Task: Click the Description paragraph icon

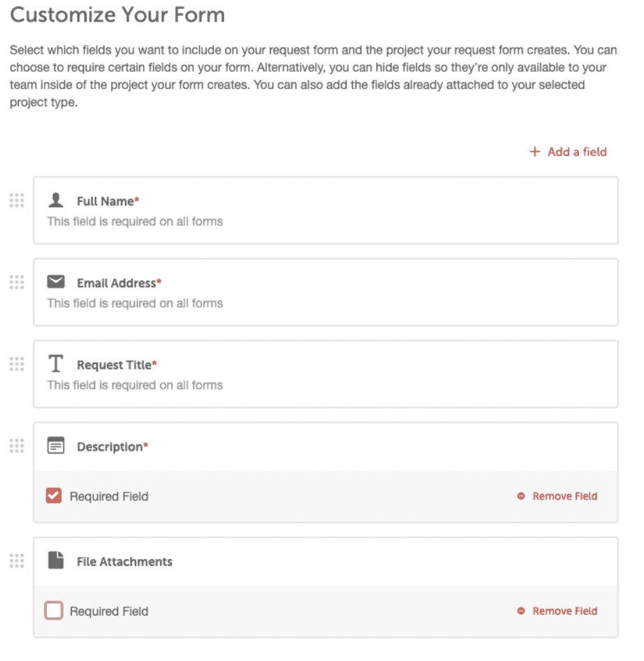Action: [56, 445]
